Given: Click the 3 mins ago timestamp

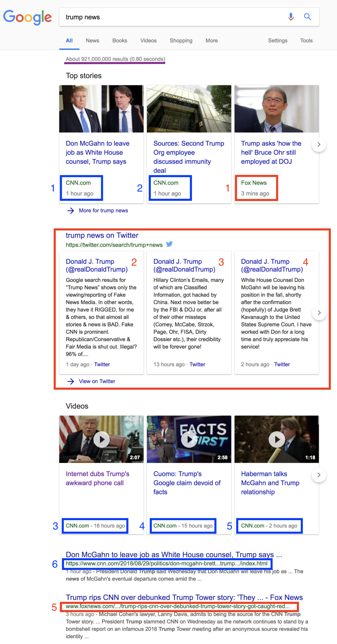Looking at the screenshot, I should [255, 193].
